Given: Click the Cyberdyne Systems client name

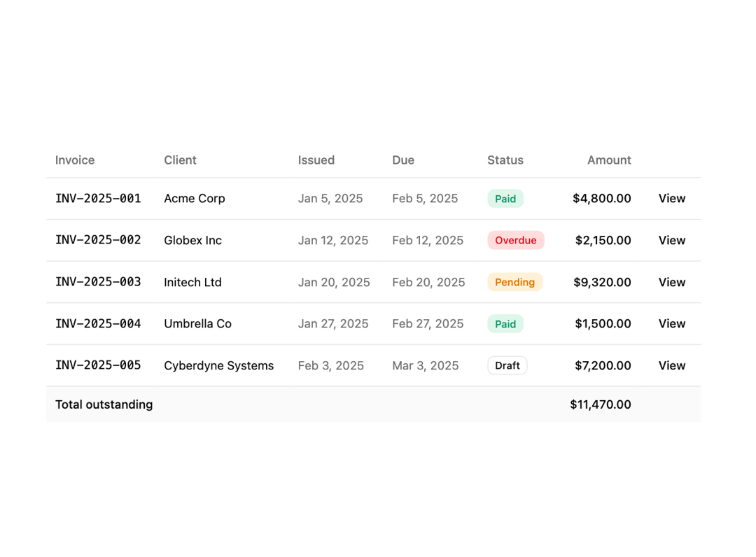Looking at the screenshot, I should (219, 366).
